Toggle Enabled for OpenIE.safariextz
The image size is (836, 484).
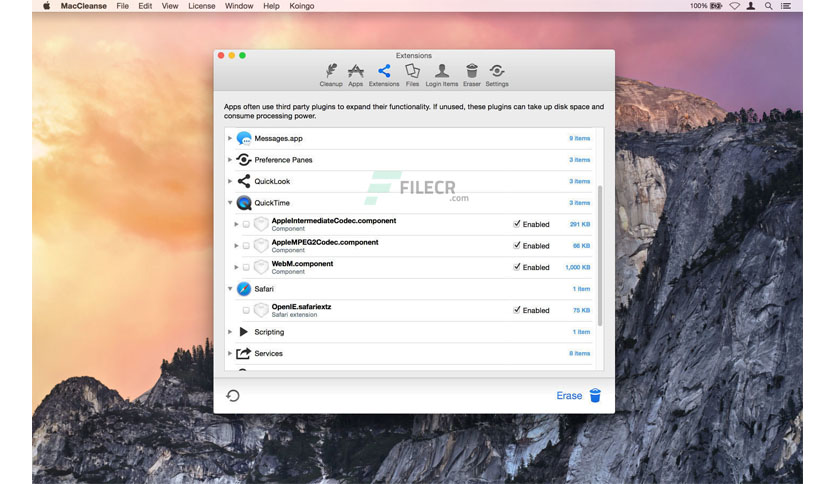517,310
